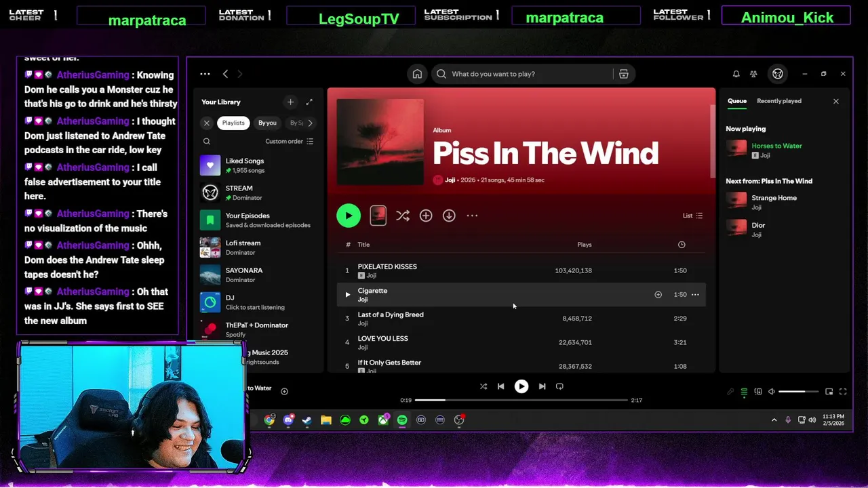Add Cigarette to Liked Songs
This screenshot has height=488, width=868.
[x=658, y=295]
